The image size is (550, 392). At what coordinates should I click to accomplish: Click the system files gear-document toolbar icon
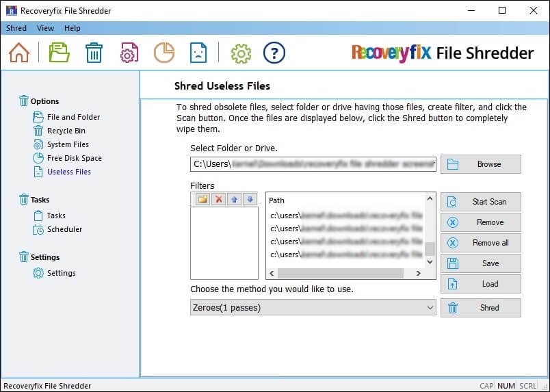tap(129, 53)
